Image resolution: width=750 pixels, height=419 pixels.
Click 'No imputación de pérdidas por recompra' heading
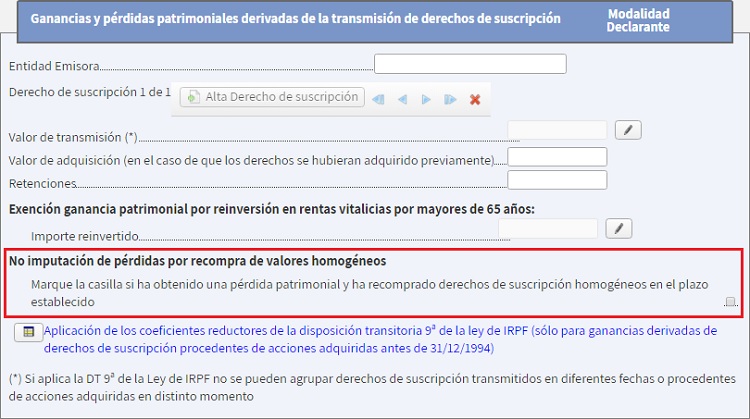click(198, 261)
